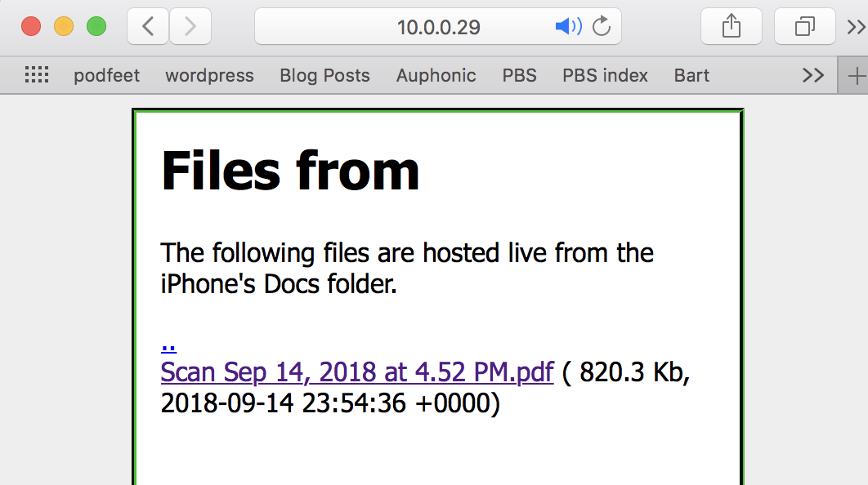
Task: Follow the parent directory '..' link
Action: pyautogui.click(x=169, y=344)
